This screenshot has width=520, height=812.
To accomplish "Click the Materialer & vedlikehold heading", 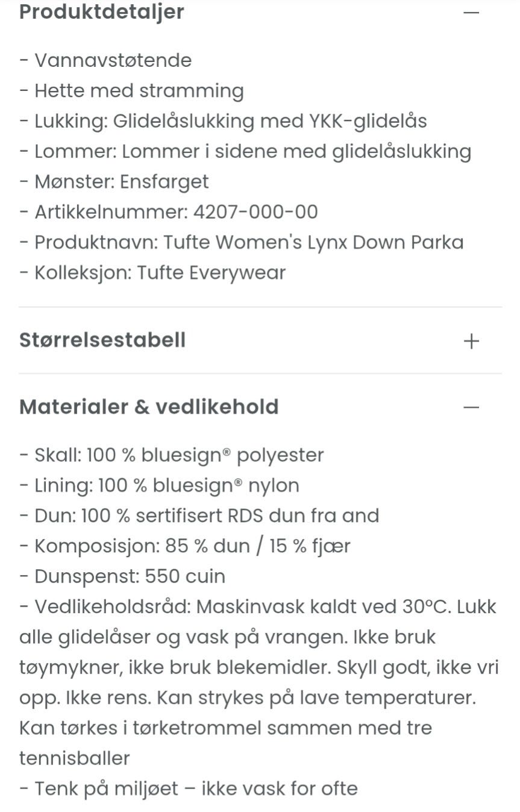I will 149,407.
